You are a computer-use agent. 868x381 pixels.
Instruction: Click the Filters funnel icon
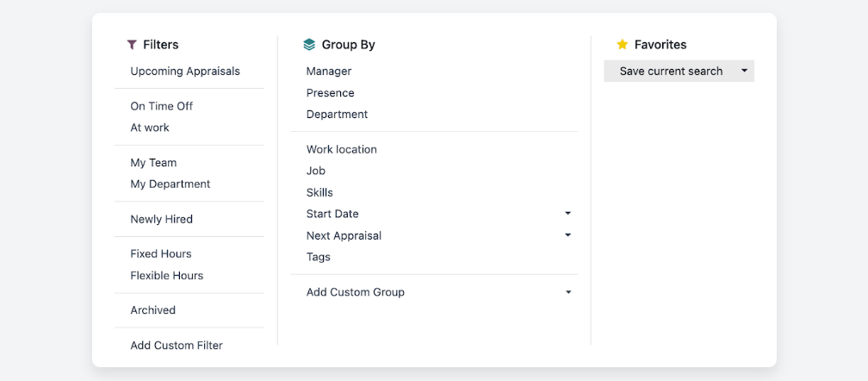click(132, 45)
